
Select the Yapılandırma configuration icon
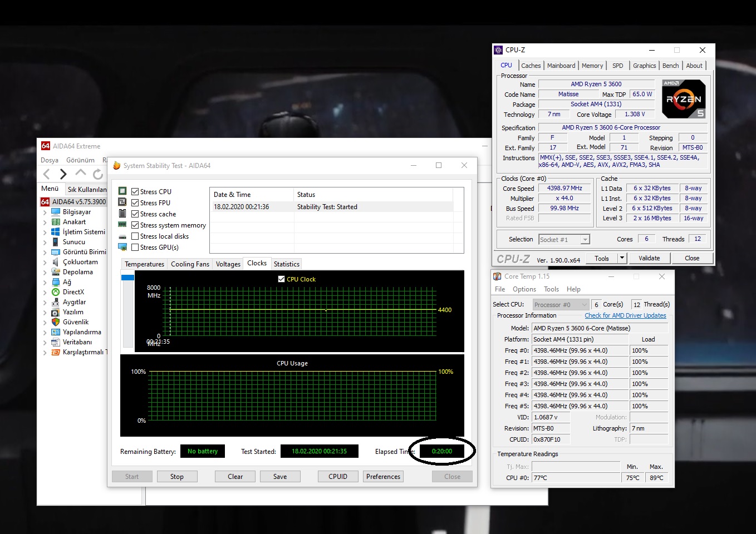point(56,332)
